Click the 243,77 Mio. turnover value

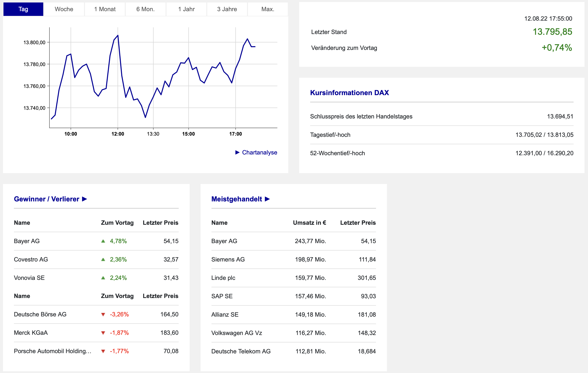(x=310, y=241)
